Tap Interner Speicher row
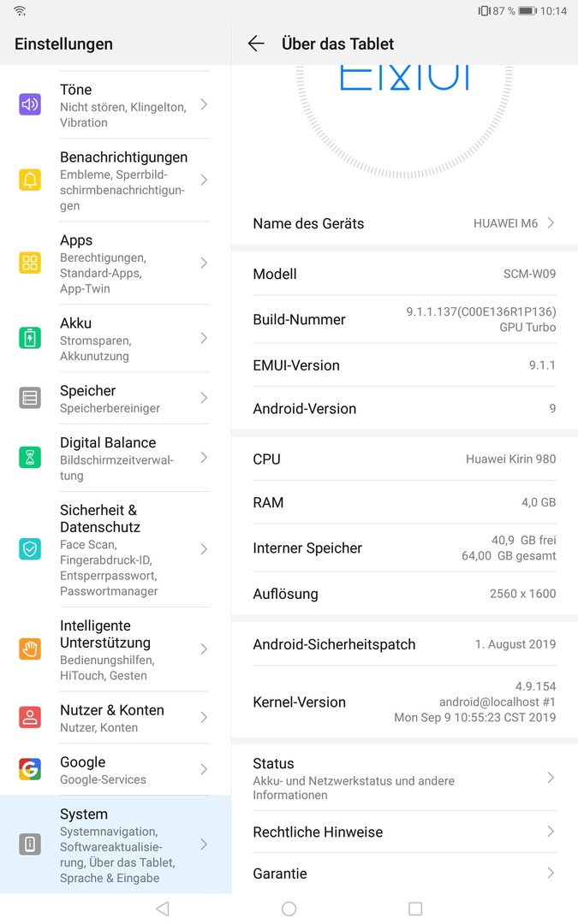 tap(404, 548)
